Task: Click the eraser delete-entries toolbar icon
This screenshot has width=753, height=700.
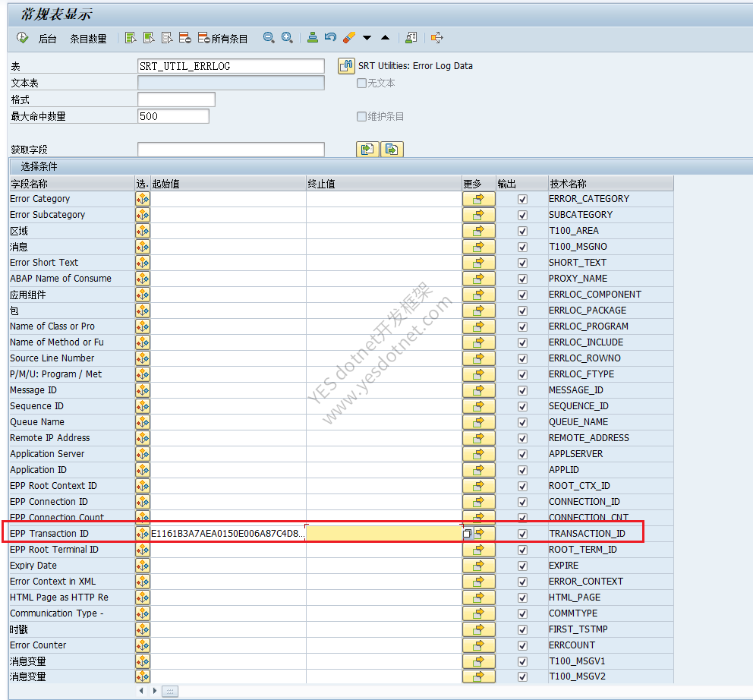Action: [x=349, y=37]
